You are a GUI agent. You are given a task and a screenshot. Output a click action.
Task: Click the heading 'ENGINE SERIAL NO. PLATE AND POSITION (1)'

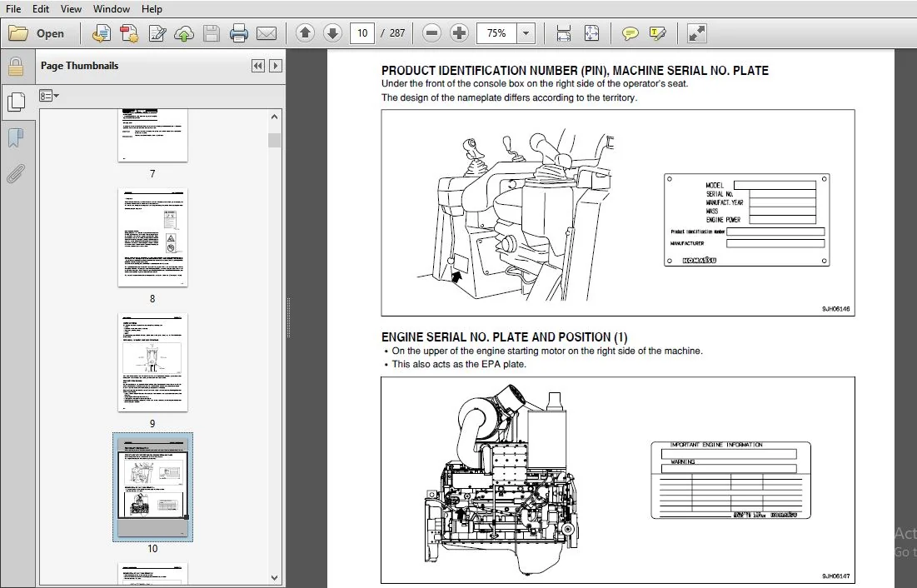[x=504, y=337]
